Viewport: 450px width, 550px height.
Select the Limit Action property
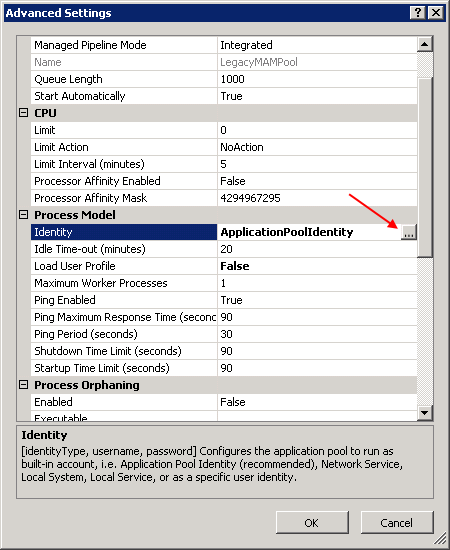[124, 147]
